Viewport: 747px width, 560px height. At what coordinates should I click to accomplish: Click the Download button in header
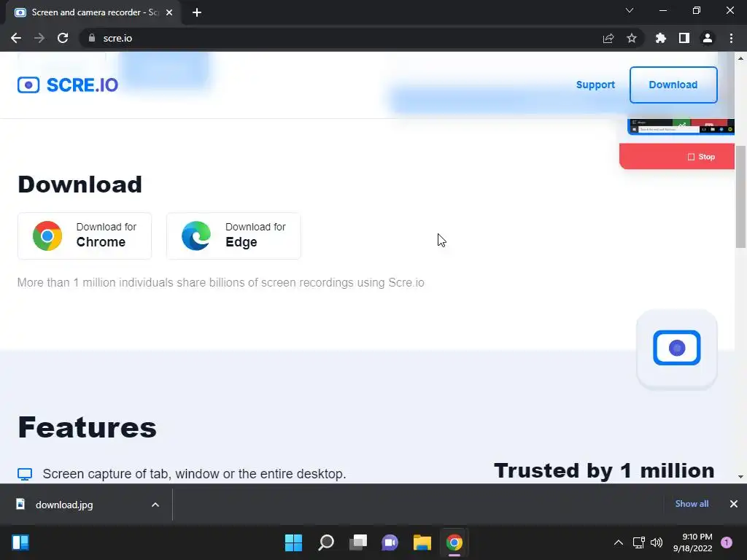[x=673, y=85]
